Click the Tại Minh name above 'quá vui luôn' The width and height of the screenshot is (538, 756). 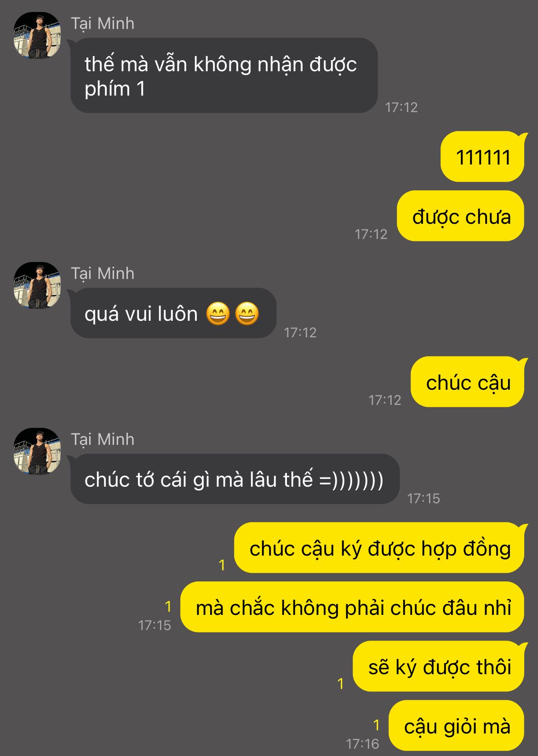(103, 273)
